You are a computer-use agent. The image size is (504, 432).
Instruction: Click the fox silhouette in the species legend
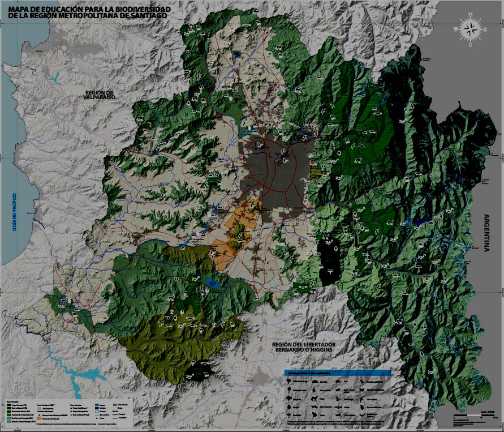pos(315,407)
